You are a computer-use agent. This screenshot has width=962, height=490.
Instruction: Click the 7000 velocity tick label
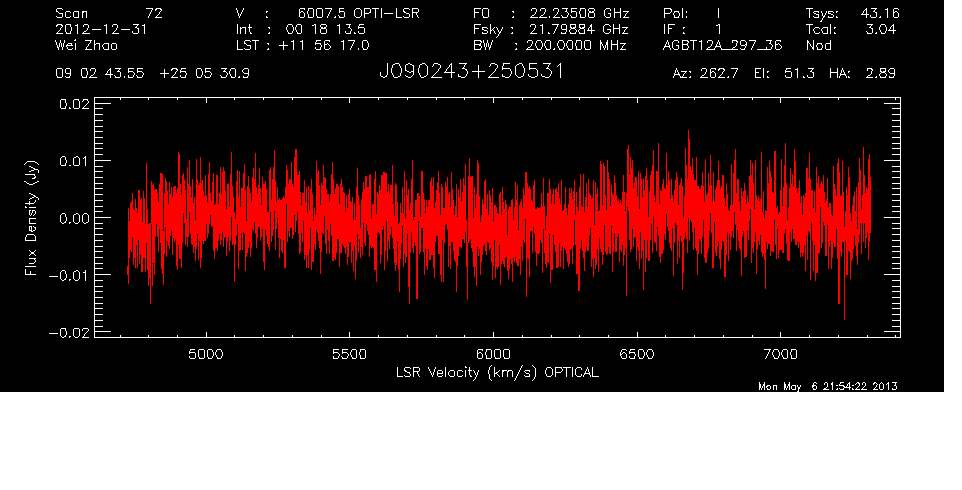click(780, 354)
